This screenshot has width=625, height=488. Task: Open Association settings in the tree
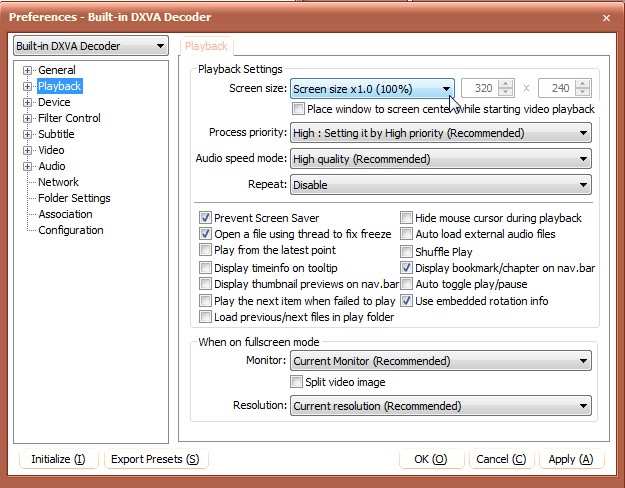[x=65, y=214]
